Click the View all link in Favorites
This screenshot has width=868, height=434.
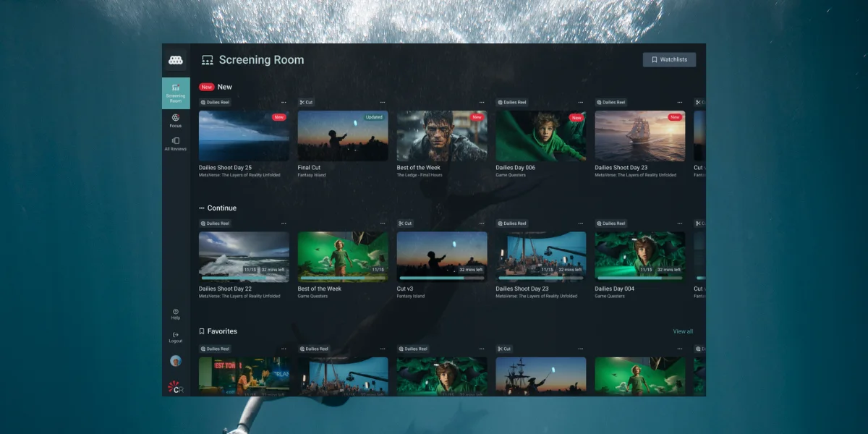tap(683, 331)
